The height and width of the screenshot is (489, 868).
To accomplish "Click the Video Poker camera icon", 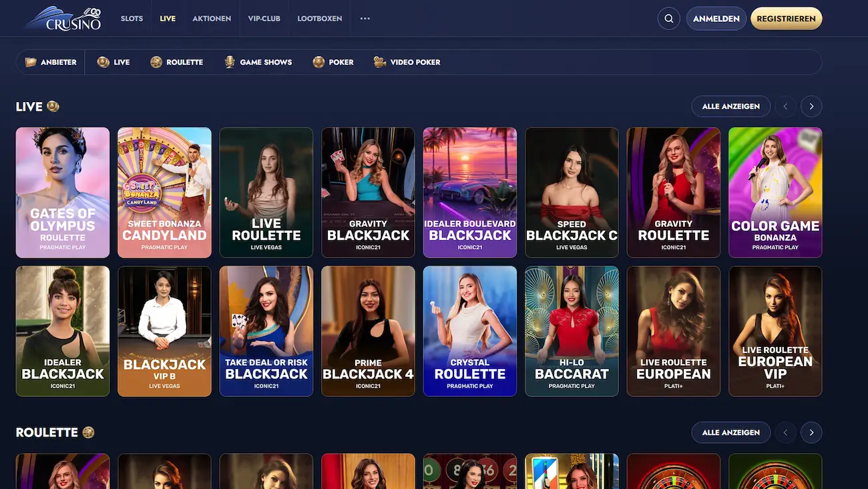I will (x=380, y=62).
